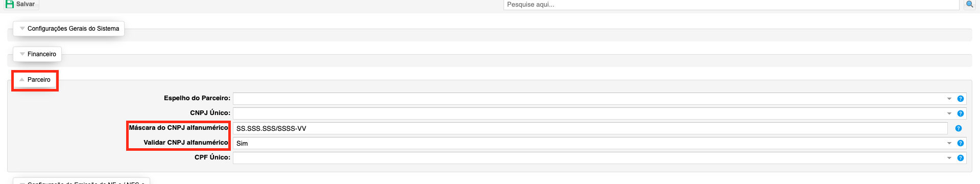Collapse the Parceiro section
Screen dimensions: 980x184
coord(35,80)
